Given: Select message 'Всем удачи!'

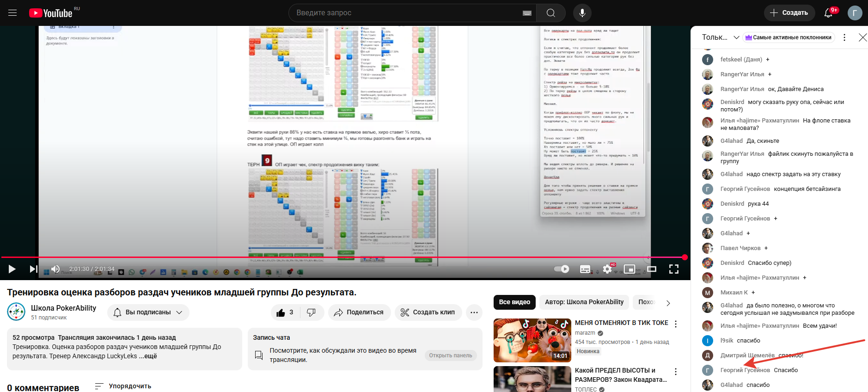Looking at the screenshot, I should tap(820, 326).
